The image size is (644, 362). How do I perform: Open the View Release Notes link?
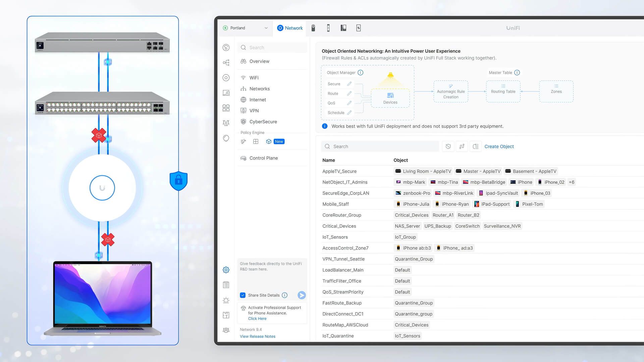coord(257,336)
